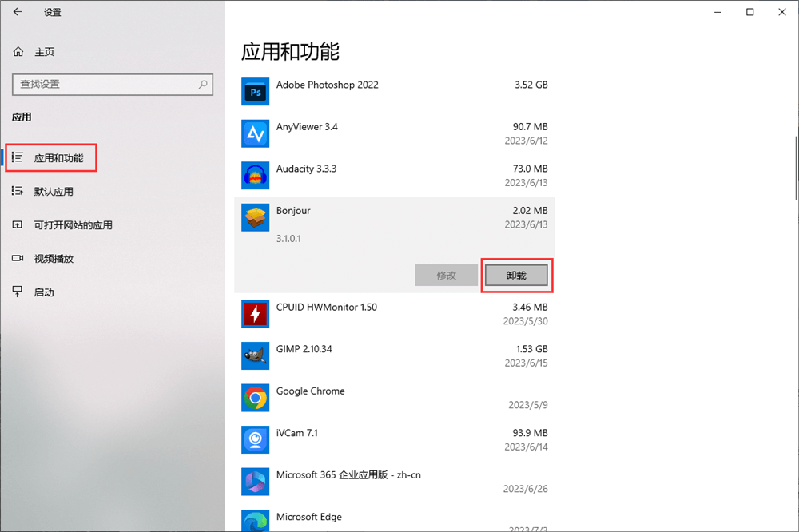Open 默认应用 settings page
799x532 pixels.
pyautogui.click(x=53, y=192)
